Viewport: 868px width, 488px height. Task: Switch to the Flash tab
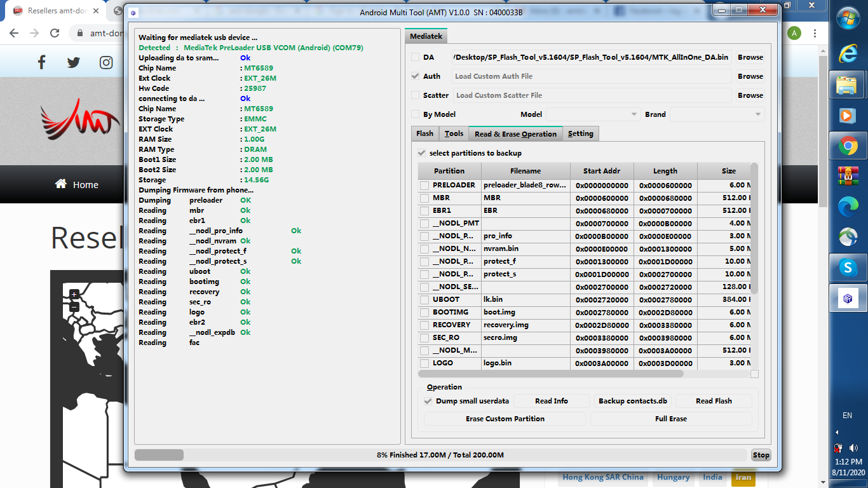tap(425, 133)
